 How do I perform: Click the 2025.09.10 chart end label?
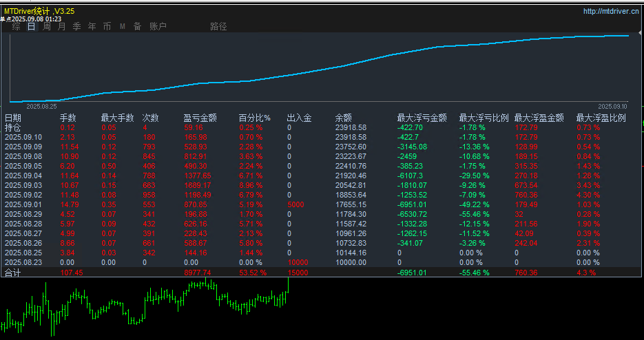[x=612, y=107]
